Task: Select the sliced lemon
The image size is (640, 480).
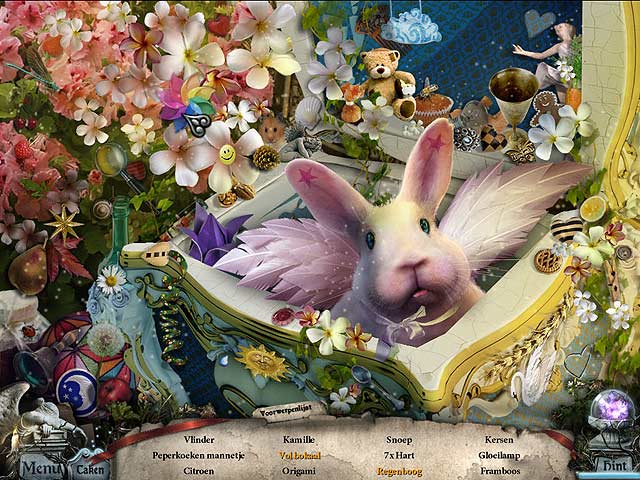Action: click(591, 208)
